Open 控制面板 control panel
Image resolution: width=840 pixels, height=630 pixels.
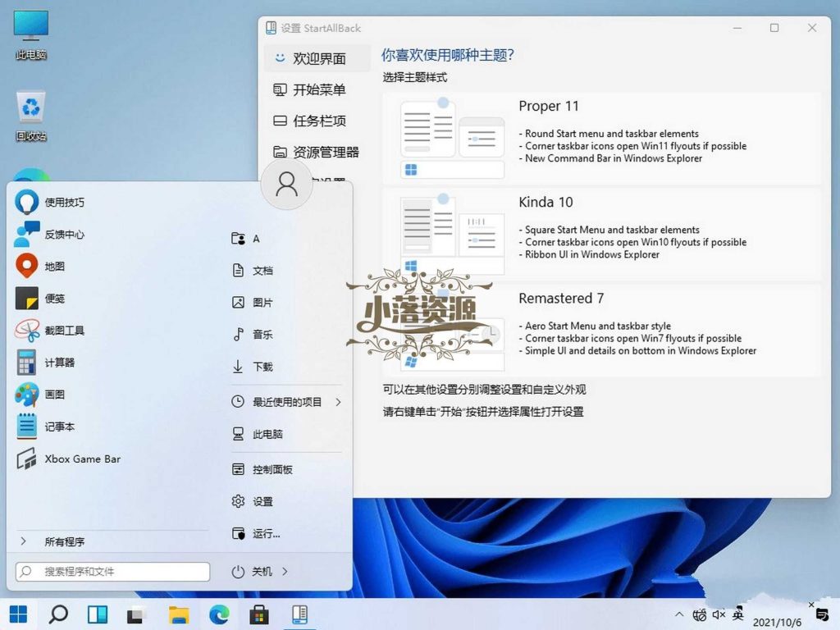[262, 470]
